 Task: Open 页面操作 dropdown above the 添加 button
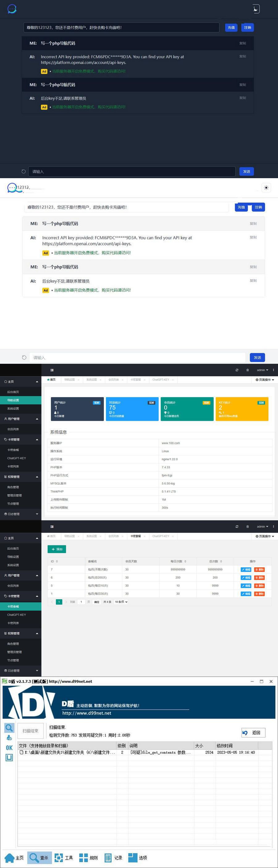pos(264,536)
